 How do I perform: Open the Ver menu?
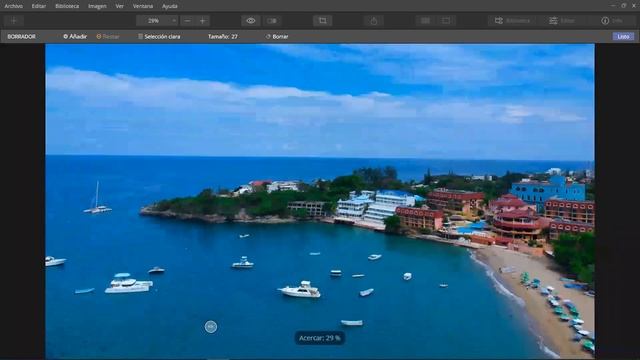(x=120, y=6)
